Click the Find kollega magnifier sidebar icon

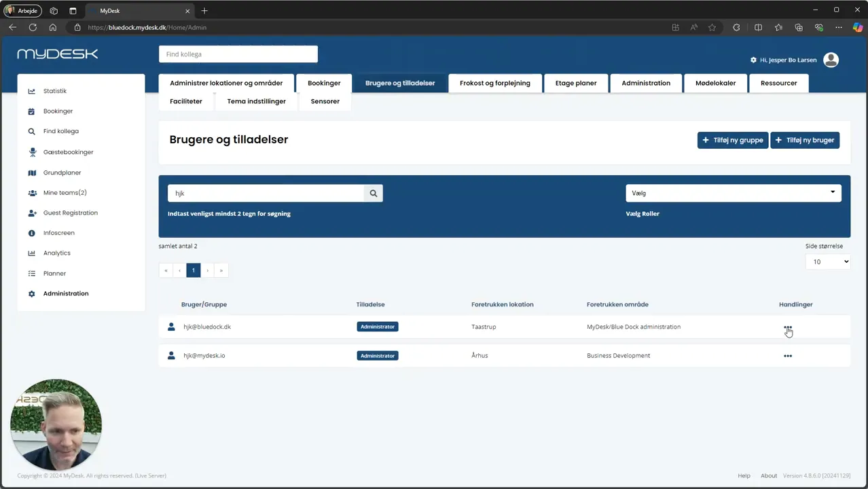31,132
